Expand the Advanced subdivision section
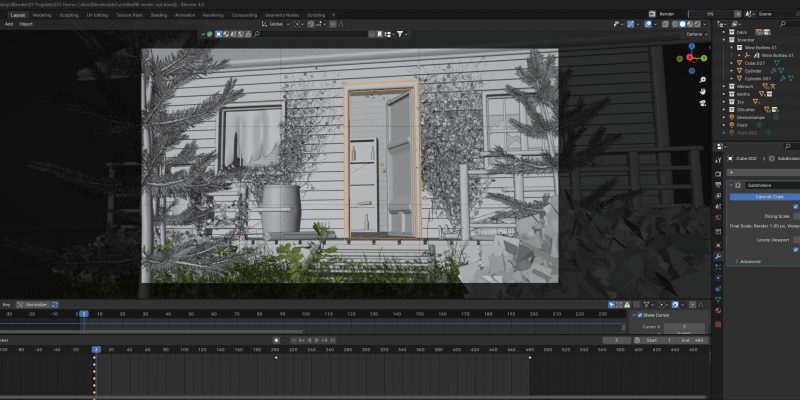Viewport: 800px width, 400px height. [749, 261]
